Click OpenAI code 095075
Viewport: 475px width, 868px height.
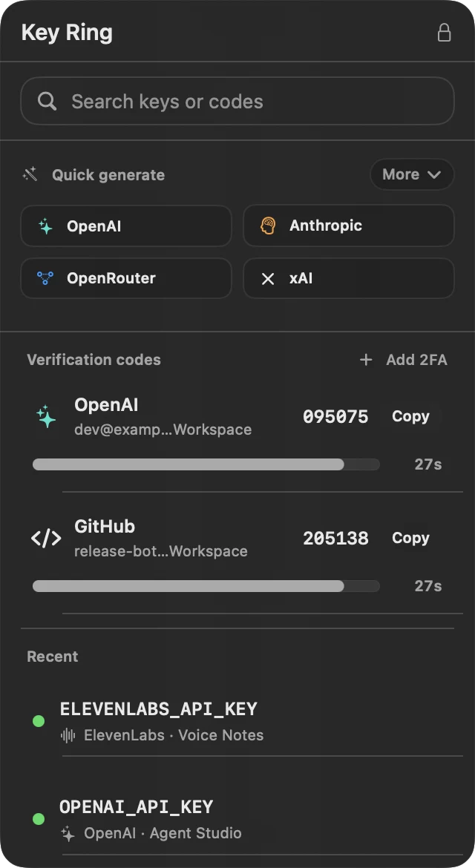(335, 417)
